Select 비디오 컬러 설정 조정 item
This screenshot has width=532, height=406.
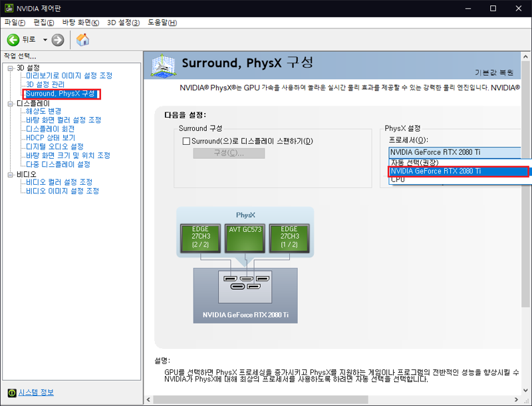[59, 182]
